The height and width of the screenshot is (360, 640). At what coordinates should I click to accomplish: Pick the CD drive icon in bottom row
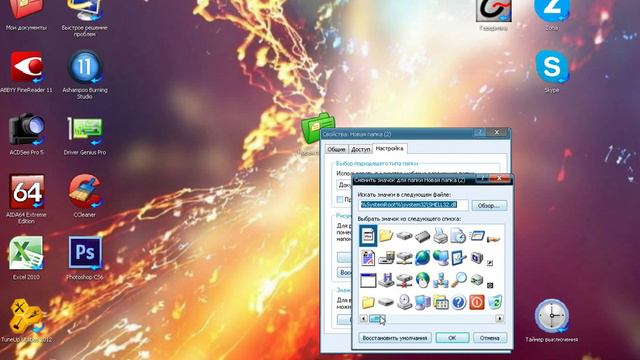[x=404, y=302]
